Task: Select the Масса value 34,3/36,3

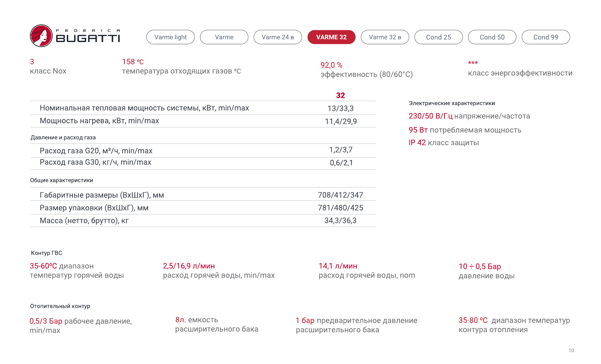Action: tap(340, 221)
